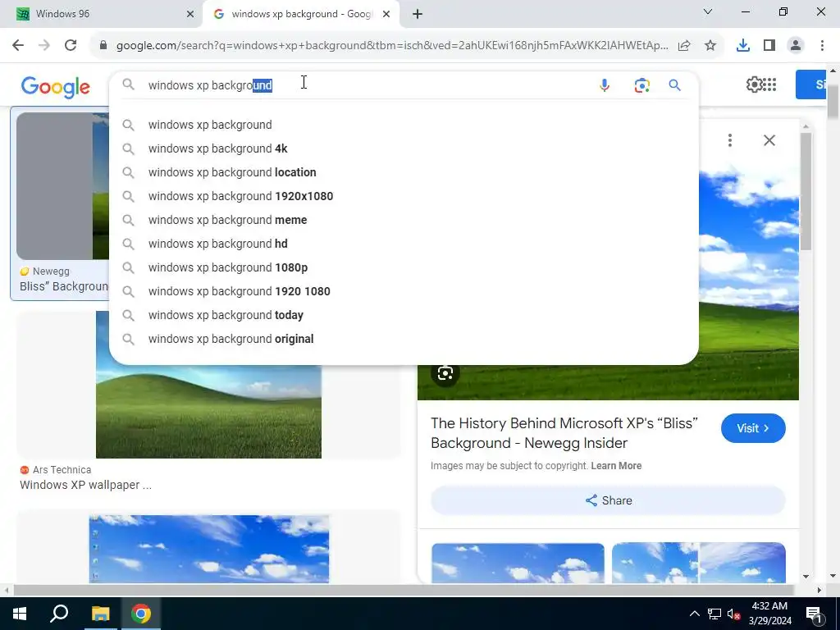Open 'The History Behind Microsoft XP's Bliss' title

pos(564,433)
